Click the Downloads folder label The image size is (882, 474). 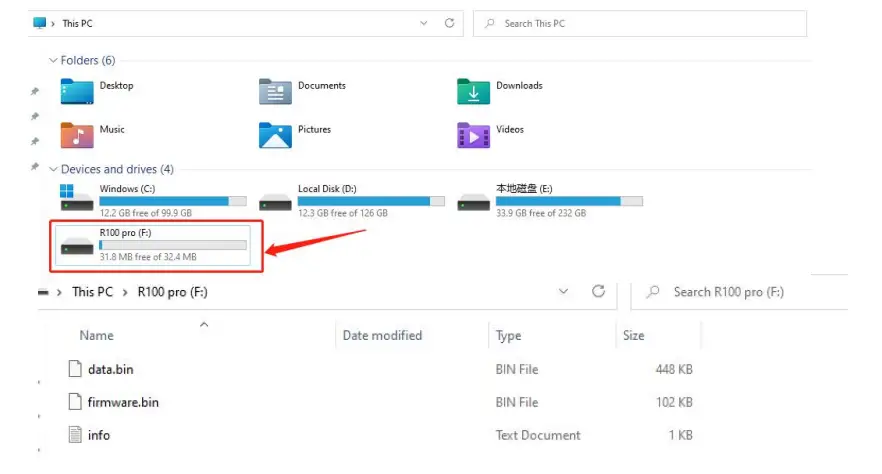pos(519,85)
